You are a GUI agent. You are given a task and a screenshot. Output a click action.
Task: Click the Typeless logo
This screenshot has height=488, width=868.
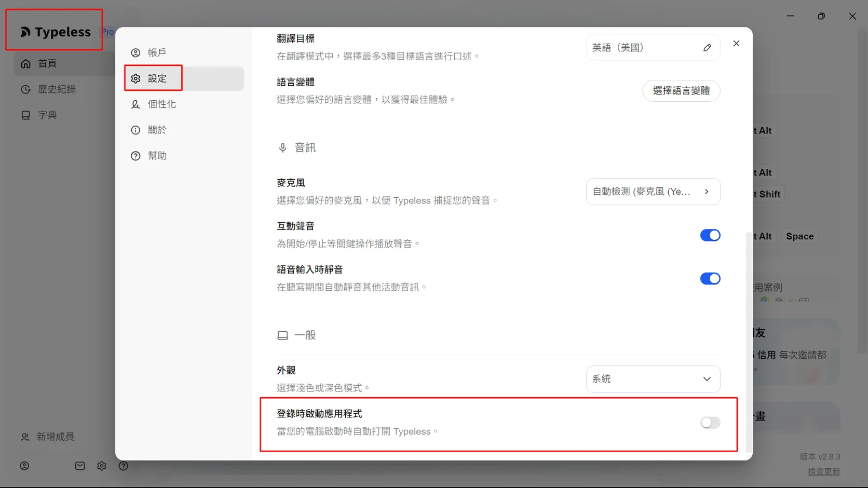(55, 32)
